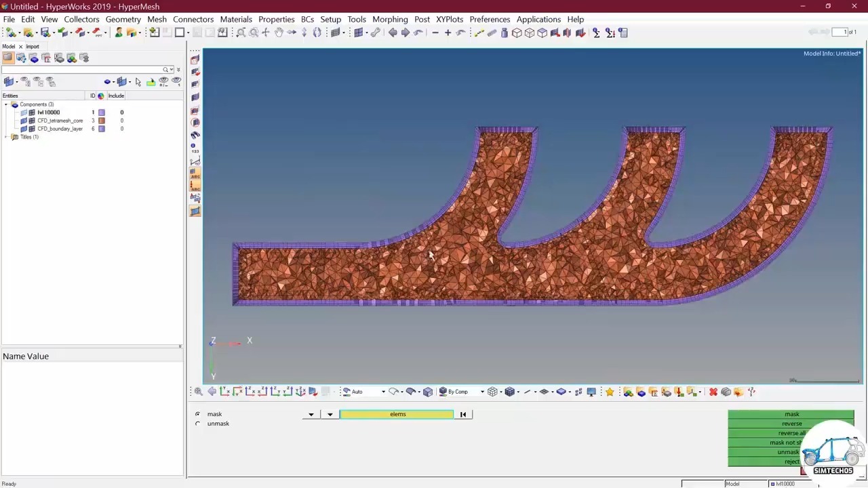Click the zoom magnifier icon in top toolbar
Screen dimensions: 868x488
(241, 33)
